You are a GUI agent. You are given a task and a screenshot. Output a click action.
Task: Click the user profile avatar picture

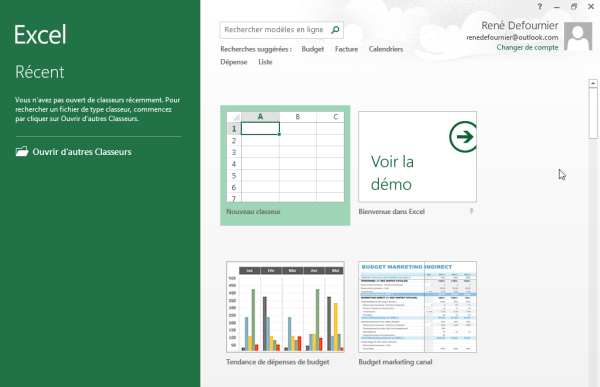(578, 36)
